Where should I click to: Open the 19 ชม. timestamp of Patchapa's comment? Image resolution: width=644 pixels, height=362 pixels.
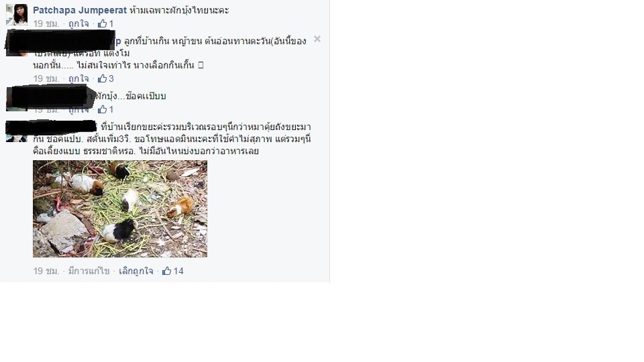click(x=46, y=24)
